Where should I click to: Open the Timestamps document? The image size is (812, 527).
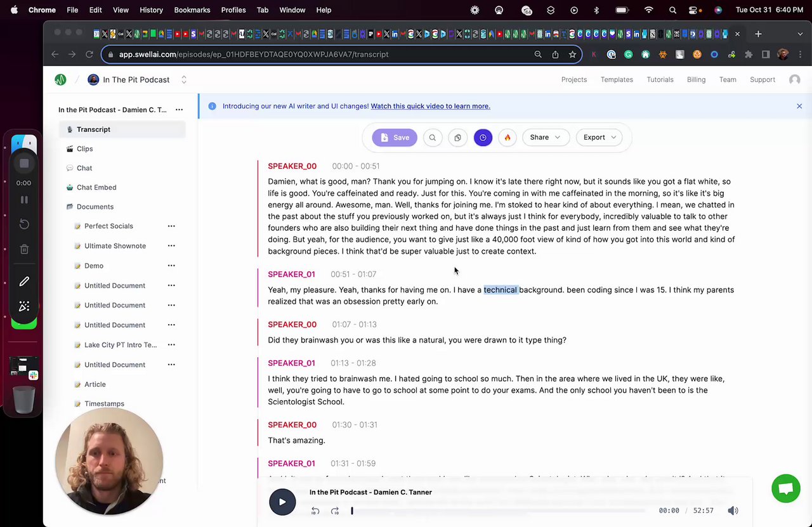coord(104,404)
